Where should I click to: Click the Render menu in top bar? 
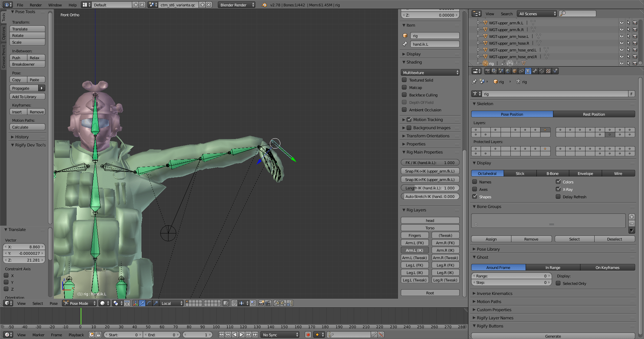[x=36, y=5]
